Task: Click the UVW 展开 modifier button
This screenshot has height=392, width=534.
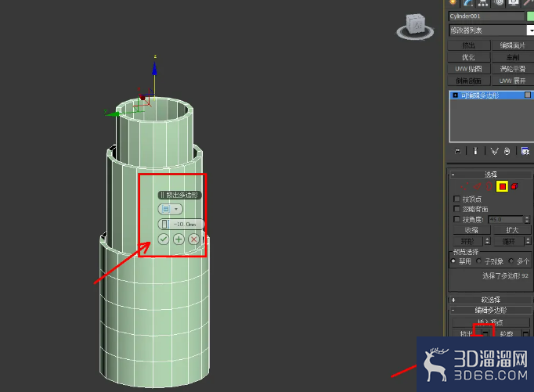Action: pos(513,81)
